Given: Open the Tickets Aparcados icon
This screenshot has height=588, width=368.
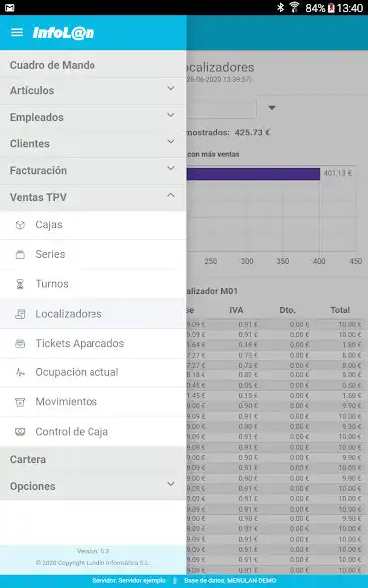Looking at the screenshot, I should [x=20, y=343].
